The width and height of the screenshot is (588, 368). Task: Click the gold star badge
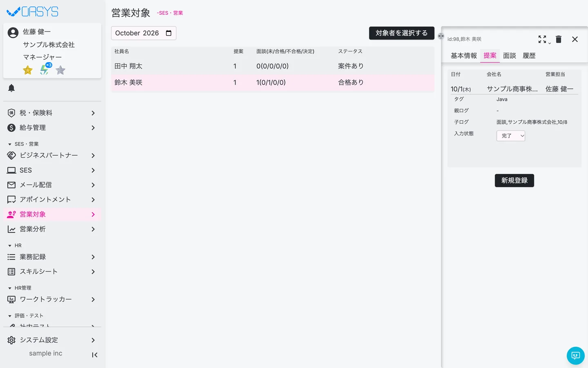pos(28,70)
